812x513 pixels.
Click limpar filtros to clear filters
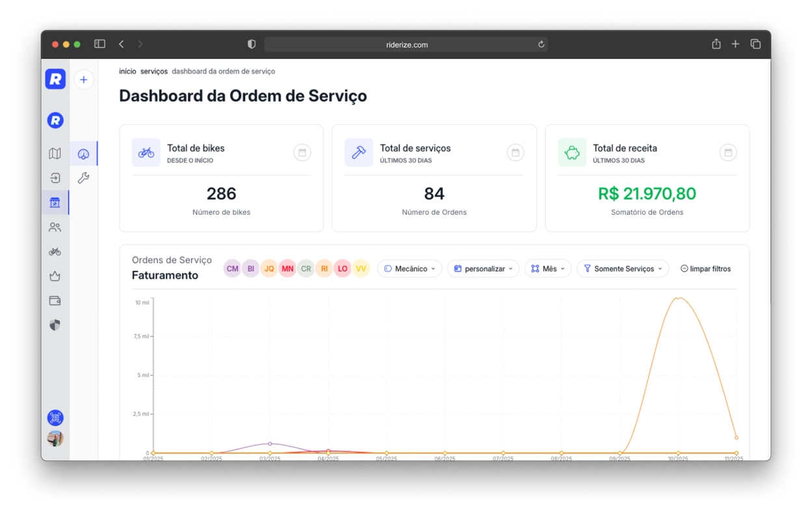pyautogui.click(x=705, y=268)
